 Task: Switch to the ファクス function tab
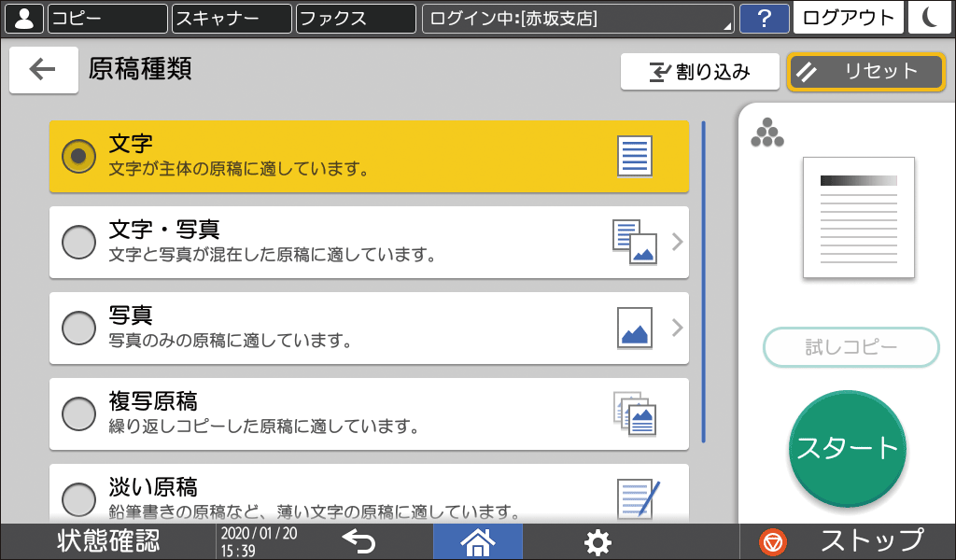pos(355,17)
